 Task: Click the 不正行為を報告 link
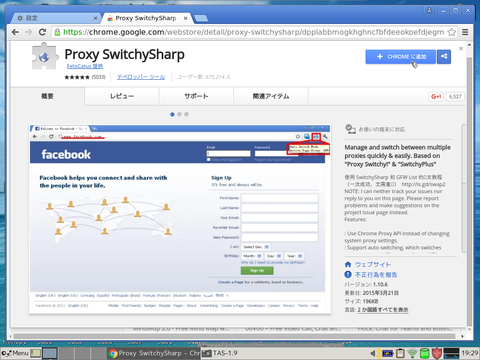click(376, 275)
